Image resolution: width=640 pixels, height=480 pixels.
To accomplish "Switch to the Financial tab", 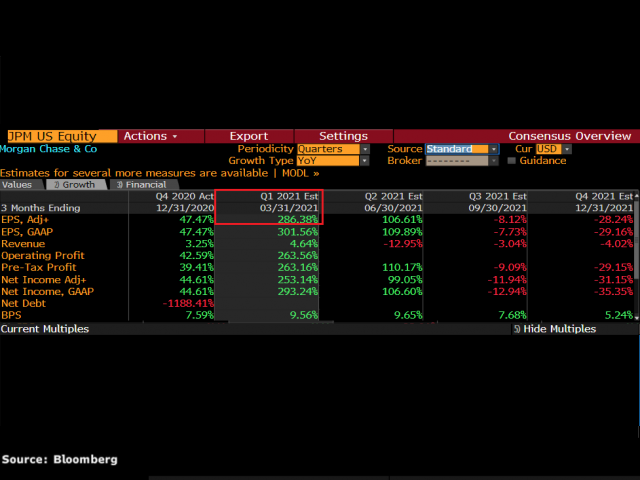I will click(140, 185).
